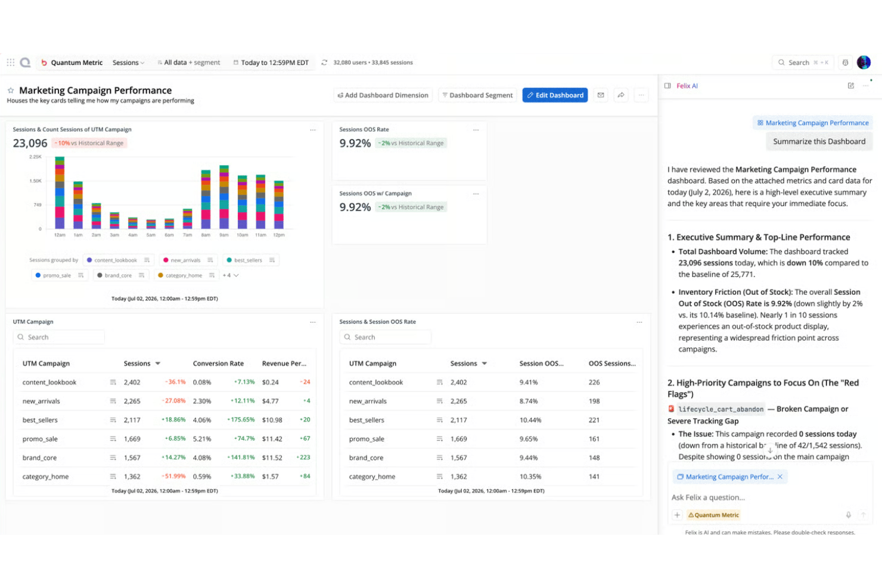Open dashboard more options ellipsis beside share

tap(641, 95)
